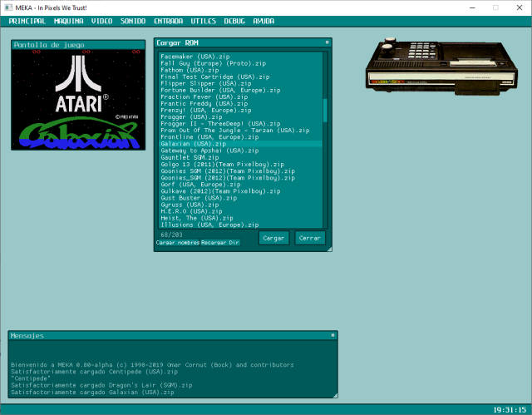The width and height of the screenshot is (532, 415).
Task: Select highlighted Galaxian (USA).zip row
Action: pyautogui.click(x=240, y=144)
